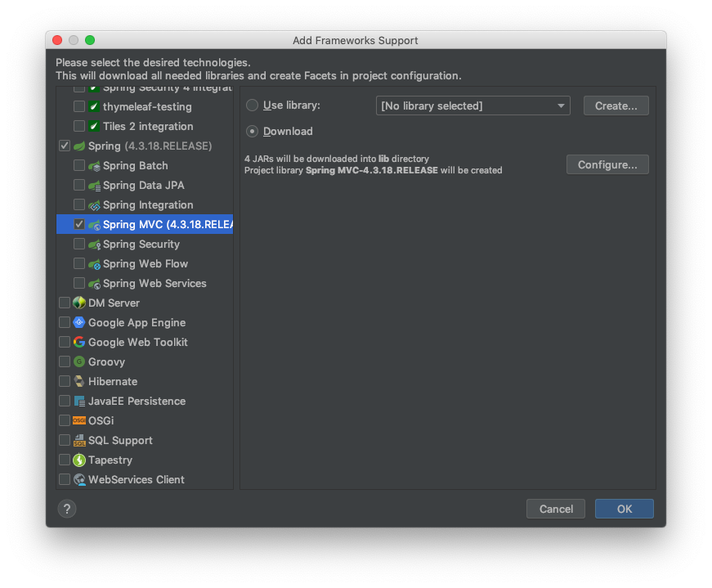The height and width of the screenshot is (588, 712).
Task: Check the SQL Support checkbox
Action: coord(65,440)
